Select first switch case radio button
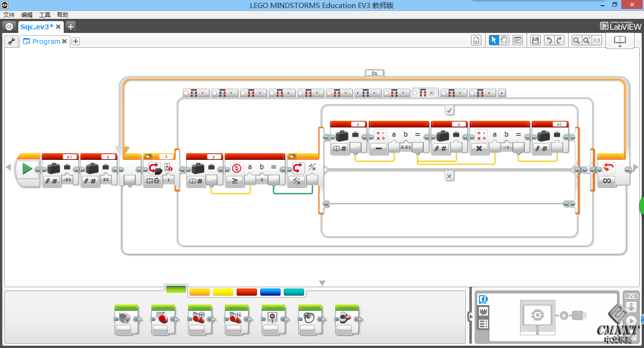Screen dimensions: 644x348 187,93
